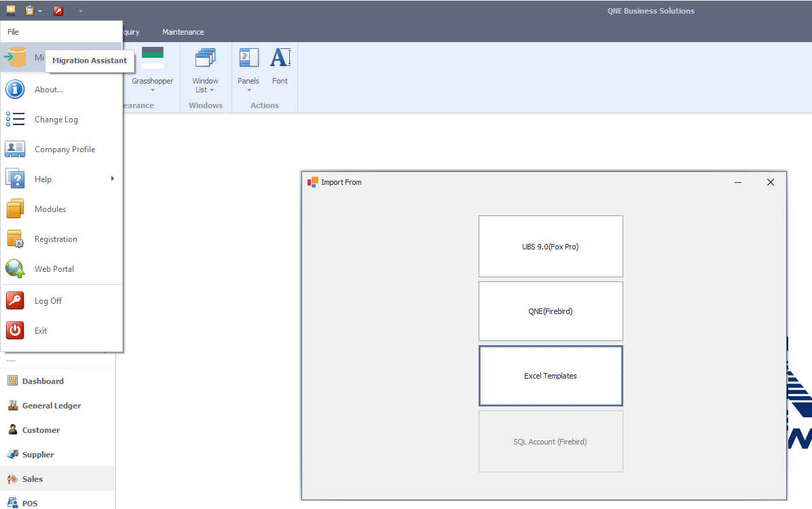
Task: Expand the Help submenu arrow
Action: [x=113, y=179]
